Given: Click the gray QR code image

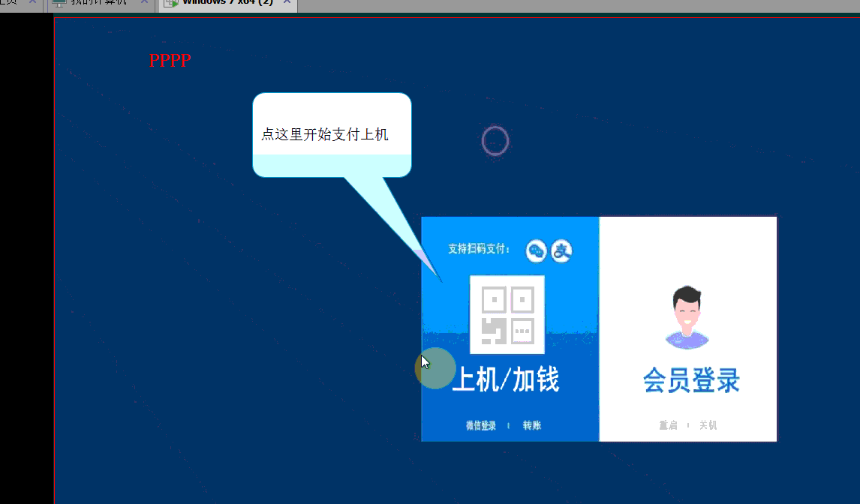Looking at the screenshot, I should pos(507,314).
